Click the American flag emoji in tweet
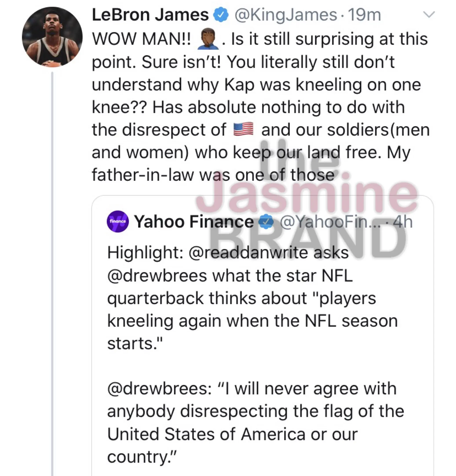 [243, 129]
